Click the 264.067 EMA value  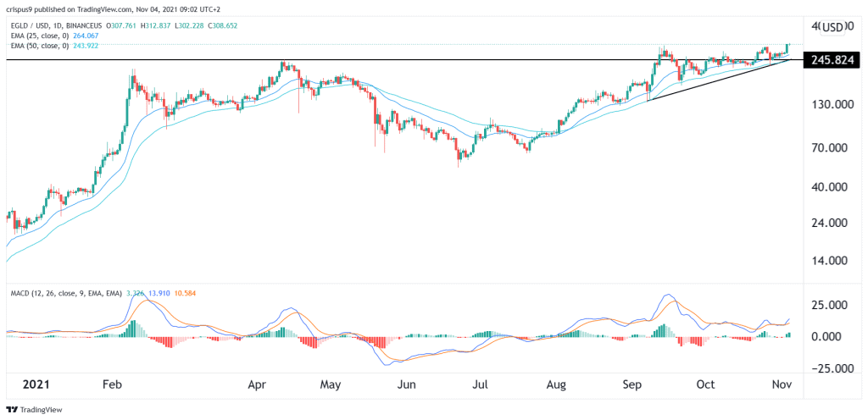coord(84,36)
